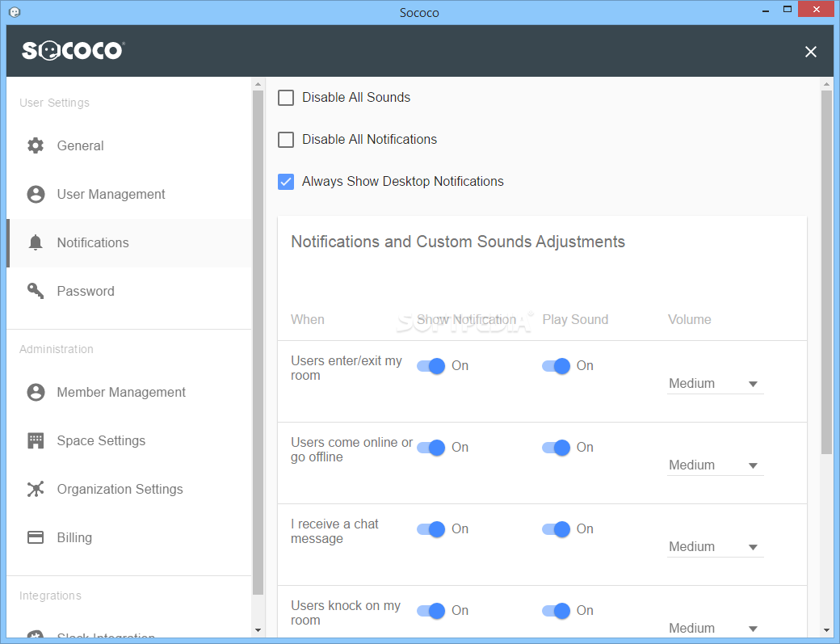Open General settings

pyautogui.click(x=128, y=145)
